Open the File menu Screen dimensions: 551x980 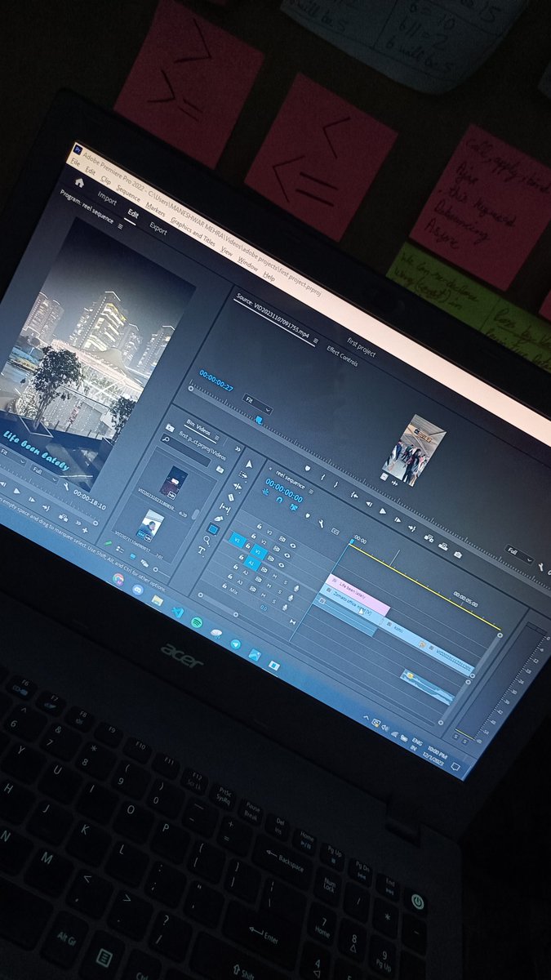[74, 161]
